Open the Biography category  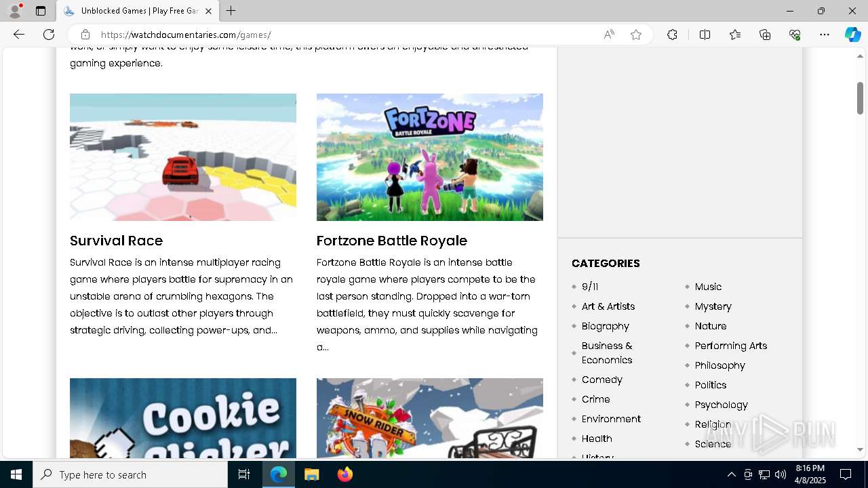(606, 326)
